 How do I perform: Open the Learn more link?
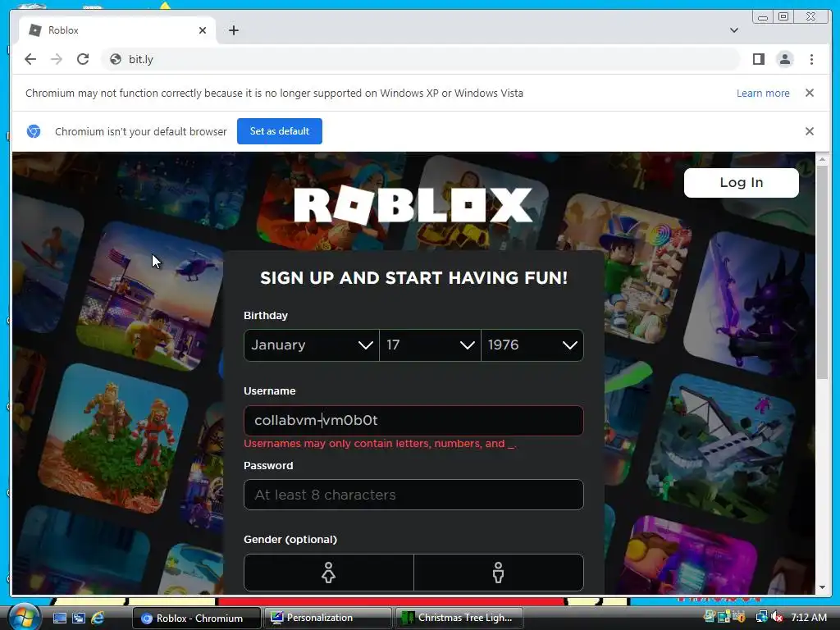click(x=763, y=94)
